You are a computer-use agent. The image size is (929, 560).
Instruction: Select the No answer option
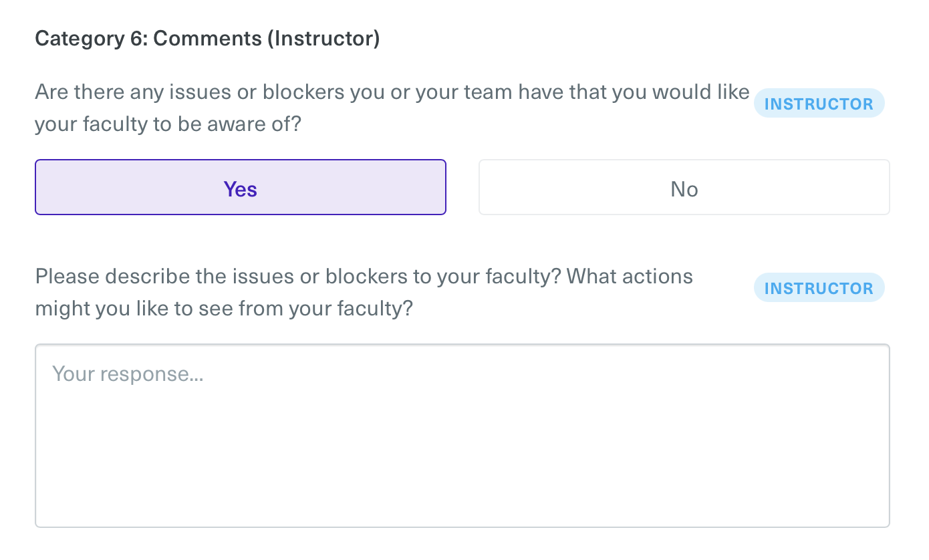tap(684, 187)
